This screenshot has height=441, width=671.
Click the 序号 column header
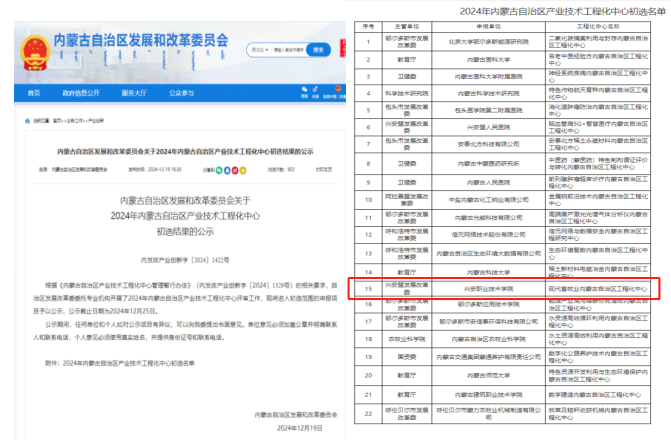point(368,27)
